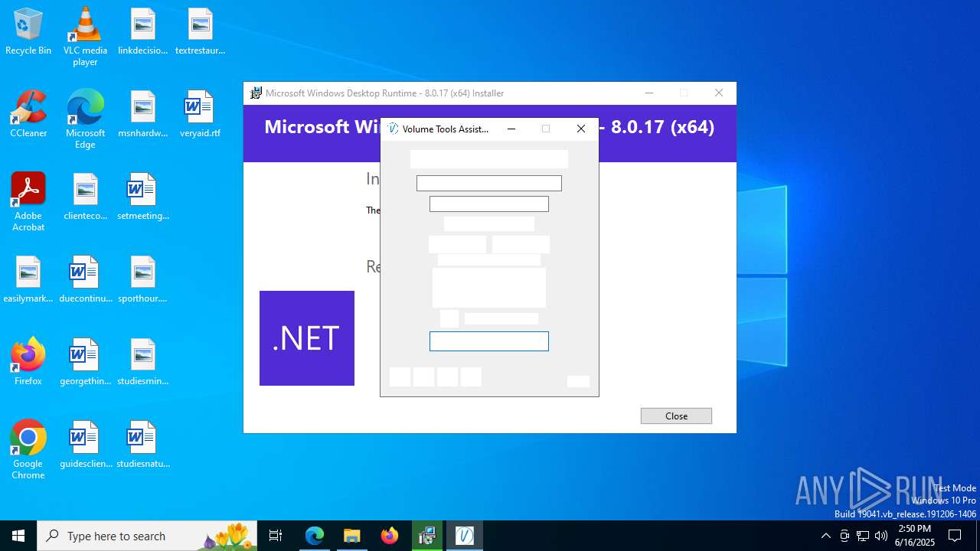Open the CCleaner desktop shortcut

pos(28,114)
